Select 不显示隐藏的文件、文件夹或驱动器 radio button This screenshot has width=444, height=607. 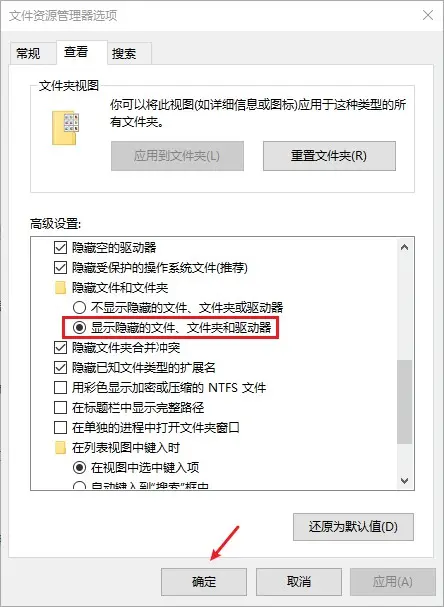click(79, 308)
